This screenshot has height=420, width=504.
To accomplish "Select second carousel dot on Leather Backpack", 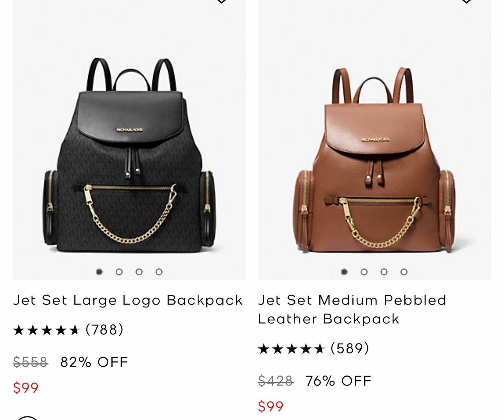I will coord(364,272).
